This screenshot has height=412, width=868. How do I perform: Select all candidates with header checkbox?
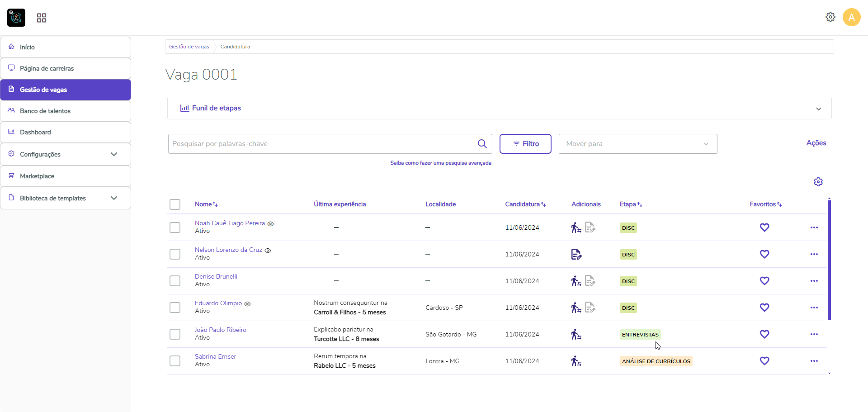175,204
